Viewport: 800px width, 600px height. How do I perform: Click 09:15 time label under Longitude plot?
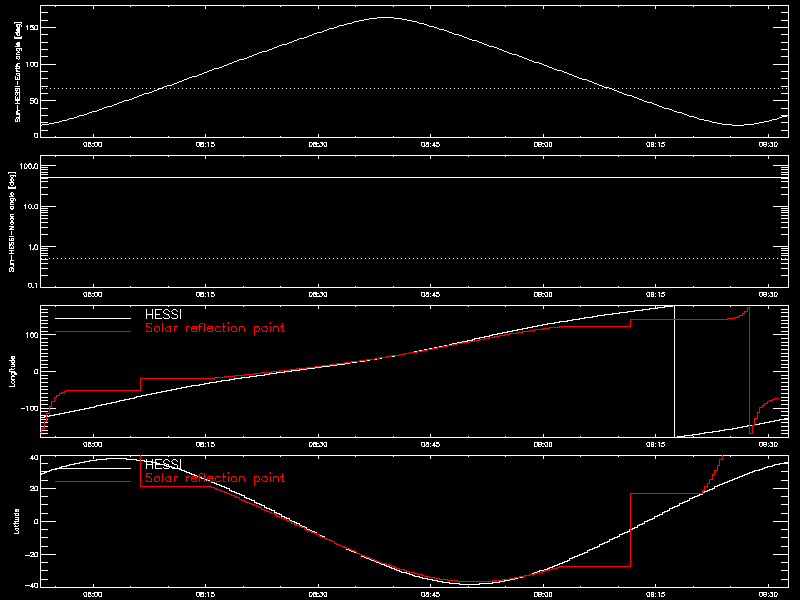click(656, 445)
